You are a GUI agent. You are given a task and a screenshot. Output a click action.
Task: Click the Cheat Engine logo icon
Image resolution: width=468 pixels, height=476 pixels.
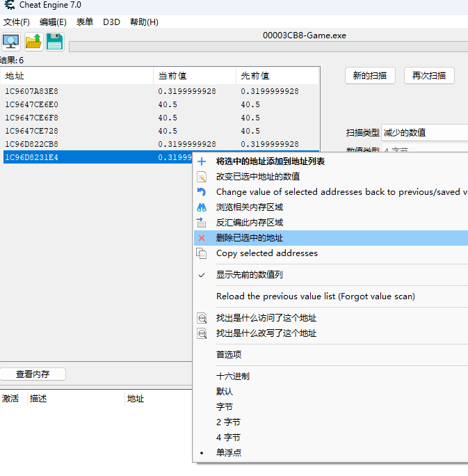[10, 5]
